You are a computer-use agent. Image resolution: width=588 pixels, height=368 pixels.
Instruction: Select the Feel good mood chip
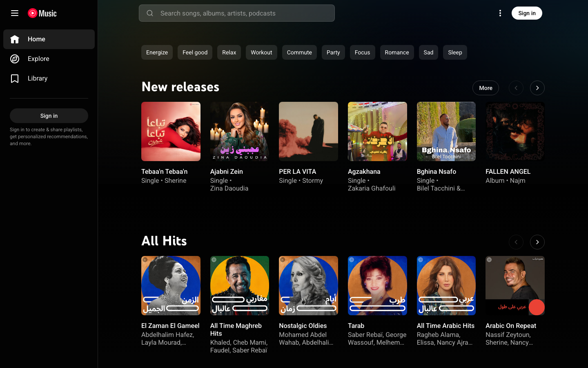coord(195,52)
